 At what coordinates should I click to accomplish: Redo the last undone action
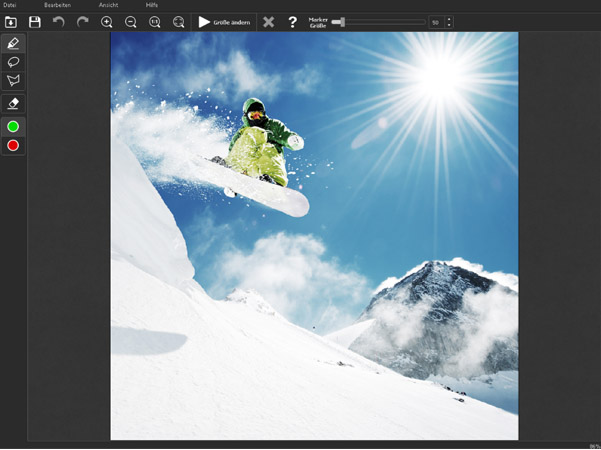[83, 22]
